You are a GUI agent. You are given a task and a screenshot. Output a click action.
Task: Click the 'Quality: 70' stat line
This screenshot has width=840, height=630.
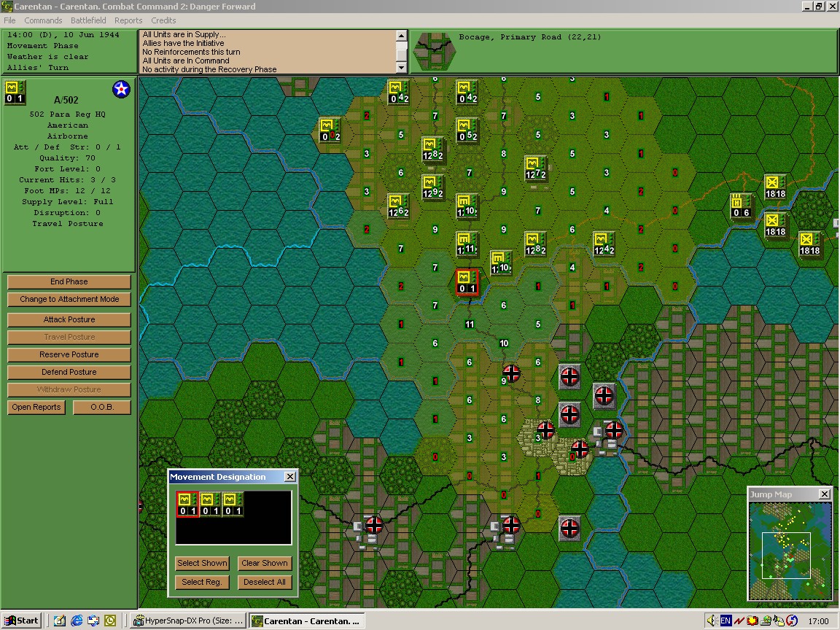[x=68, y=158]
